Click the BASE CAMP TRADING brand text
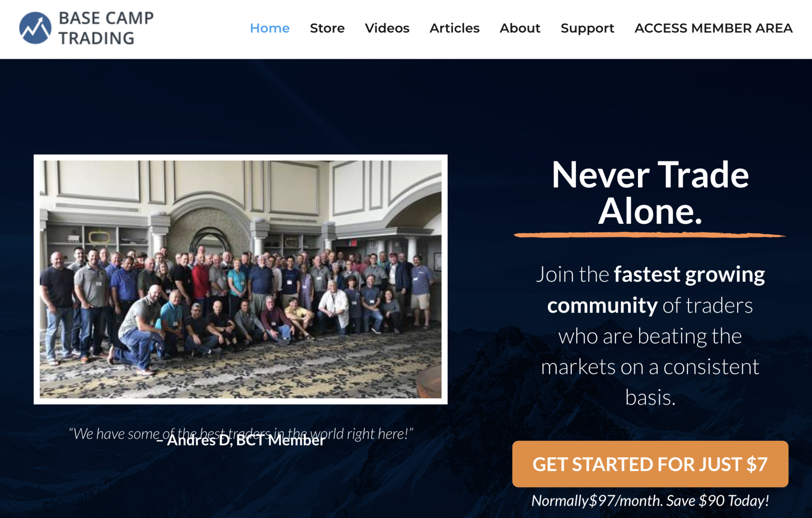Viewport: 812px width, 518px height. point(106,28)
